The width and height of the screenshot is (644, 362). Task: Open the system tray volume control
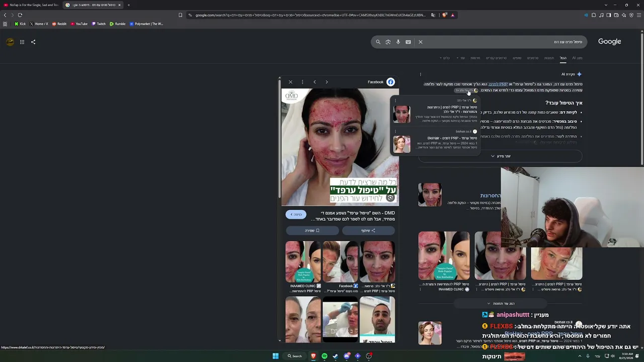(612, 356)
